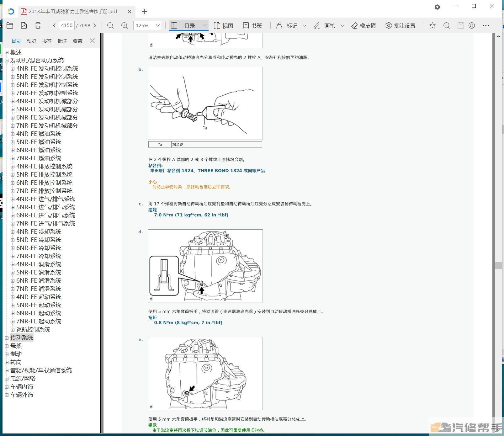Open 5NR-FE 燃油系统 entry

tap(39, 142)
